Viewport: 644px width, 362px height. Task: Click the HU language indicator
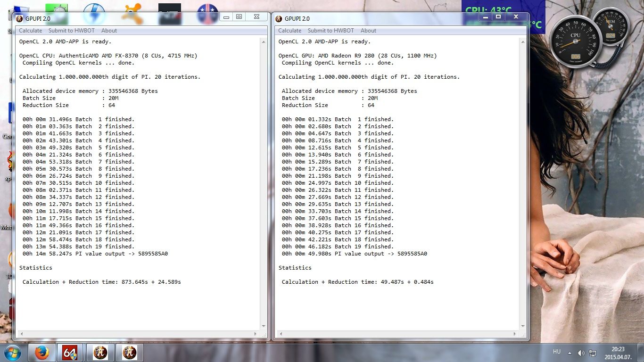coord(556,352)
